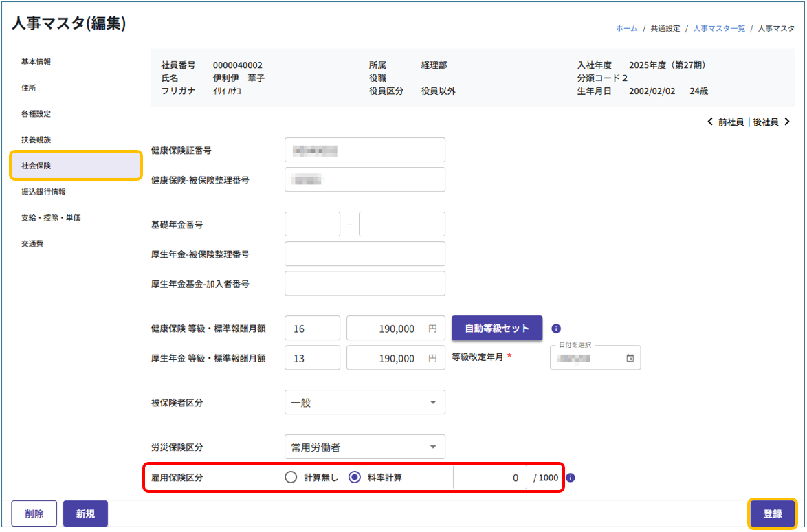Click info icon beside 雇用保険 rate field

pos(571,478)
